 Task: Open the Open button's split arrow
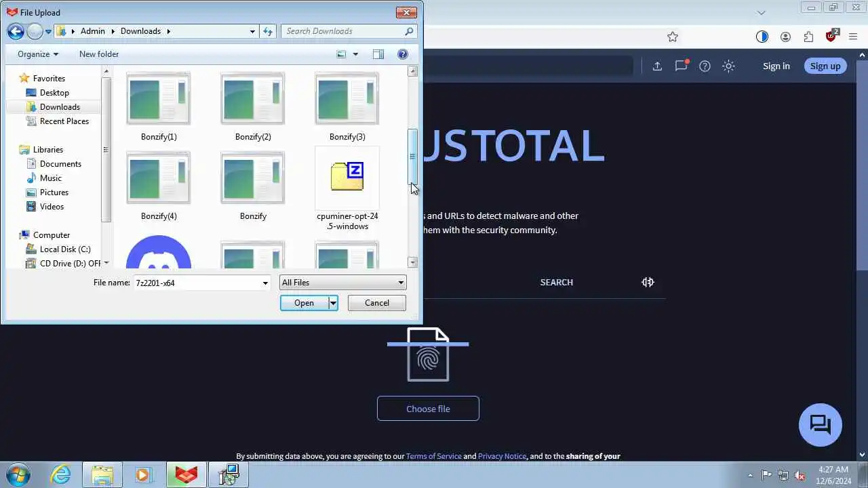pyautogui.click(x=333, y=303)
